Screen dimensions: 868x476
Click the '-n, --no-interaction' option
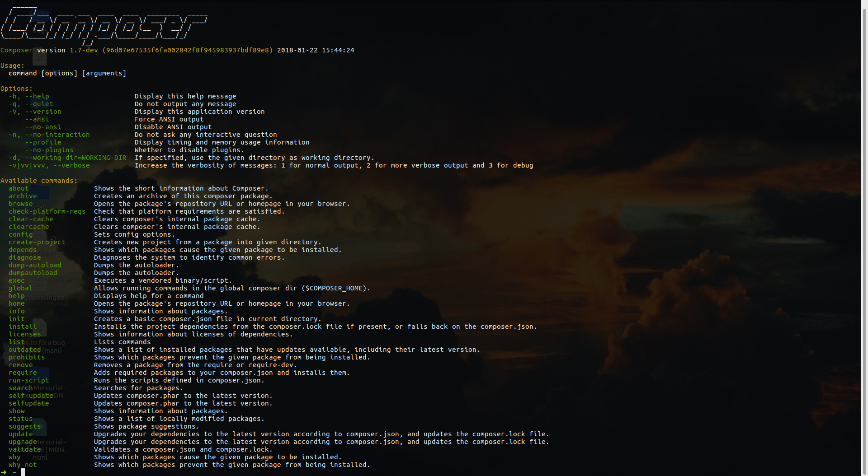point(49,135)
